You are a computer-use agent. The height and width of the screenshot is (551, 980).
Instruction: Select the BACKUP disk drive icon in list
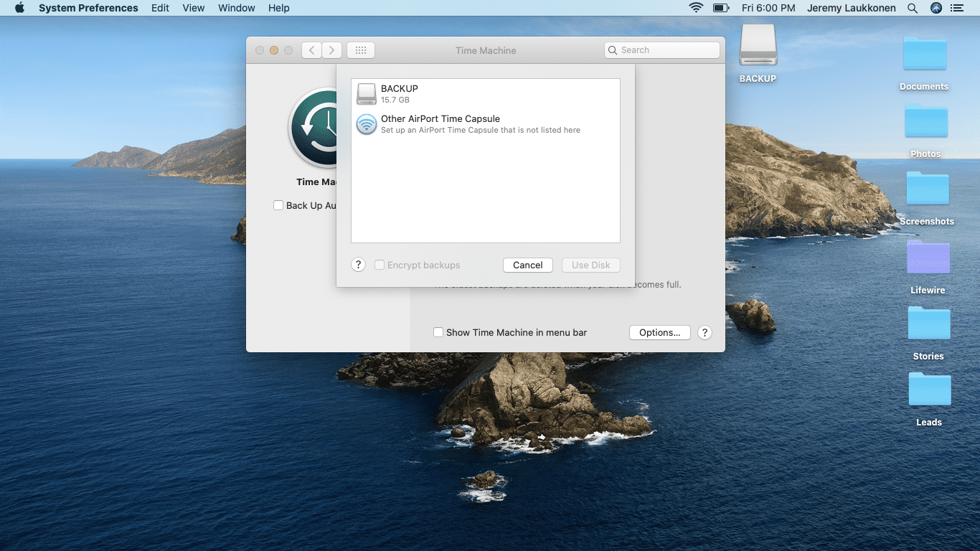367,94
